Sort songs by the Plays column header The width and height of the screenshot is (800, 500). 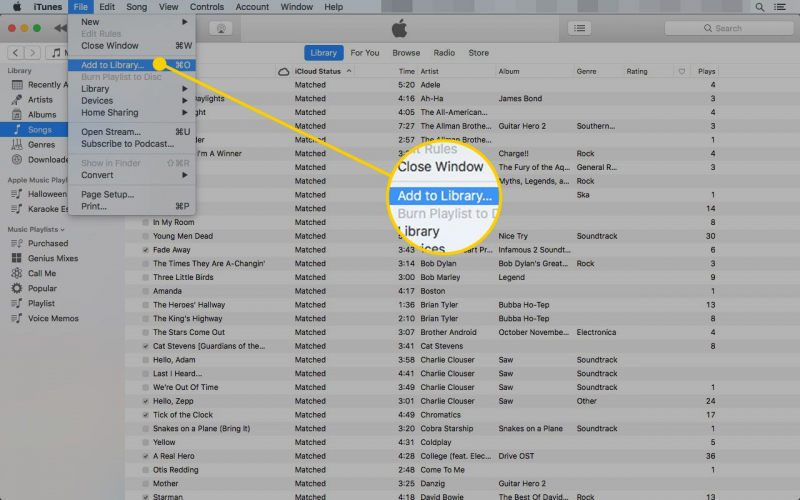click(707, 72)
